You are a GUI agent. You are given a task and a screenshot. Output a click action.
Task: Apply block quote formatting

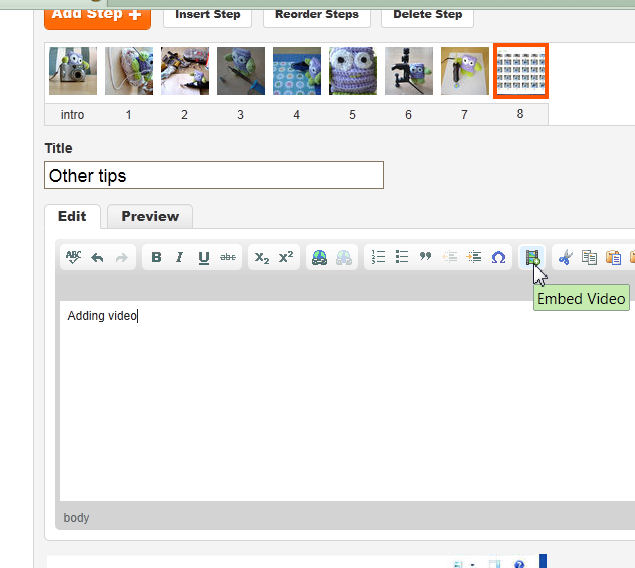tap(425, 256)
